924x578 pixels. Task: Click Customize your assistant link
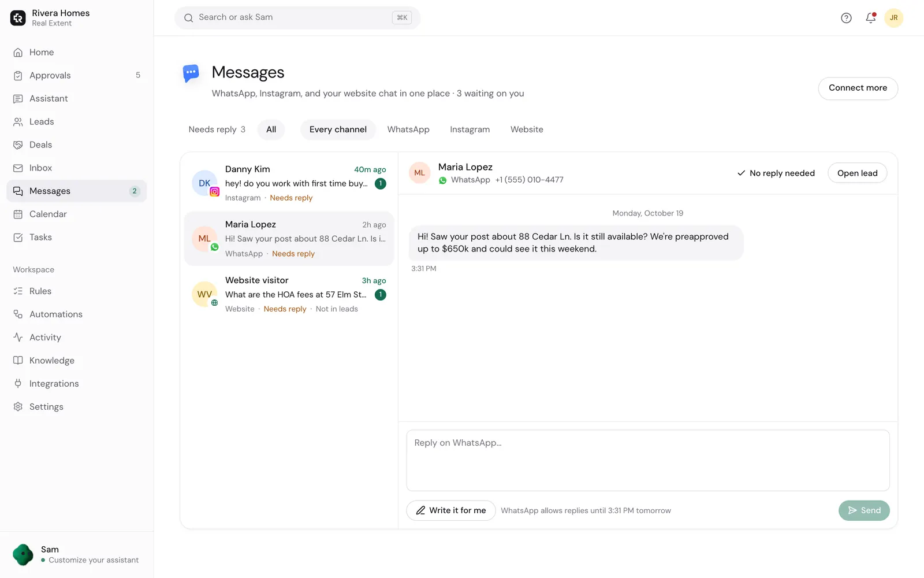pos(94,560)
